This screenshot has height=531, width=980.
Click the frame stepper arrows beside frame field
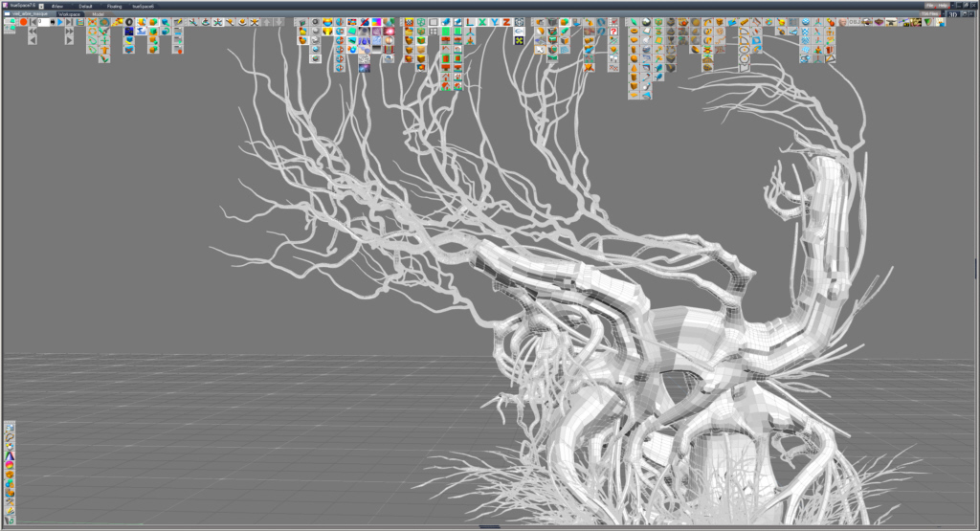(53, 22)
